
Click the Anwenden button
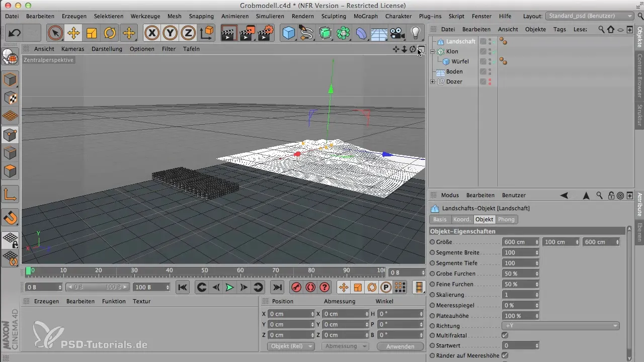400,346
